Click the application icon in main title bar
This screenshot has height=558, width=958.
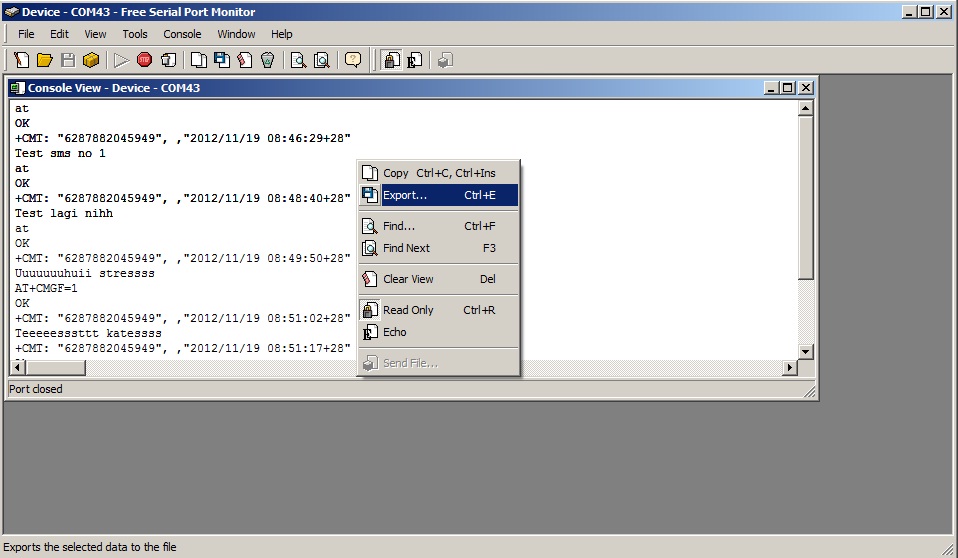(x=11, y=12)
